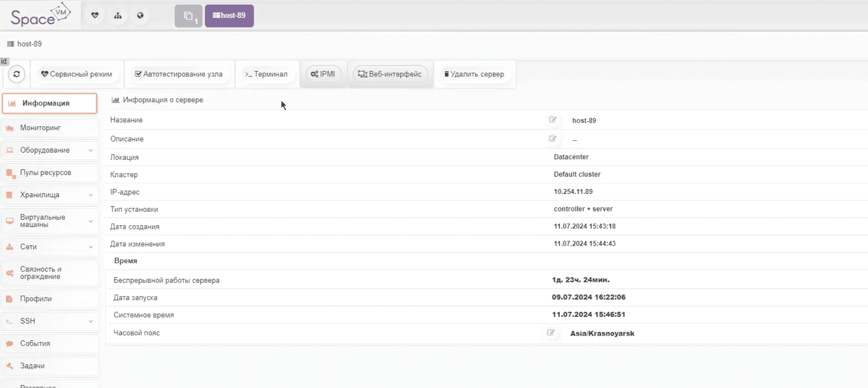
Task: Edit the server name with pencil icon
Action: [x=552, y=120]
